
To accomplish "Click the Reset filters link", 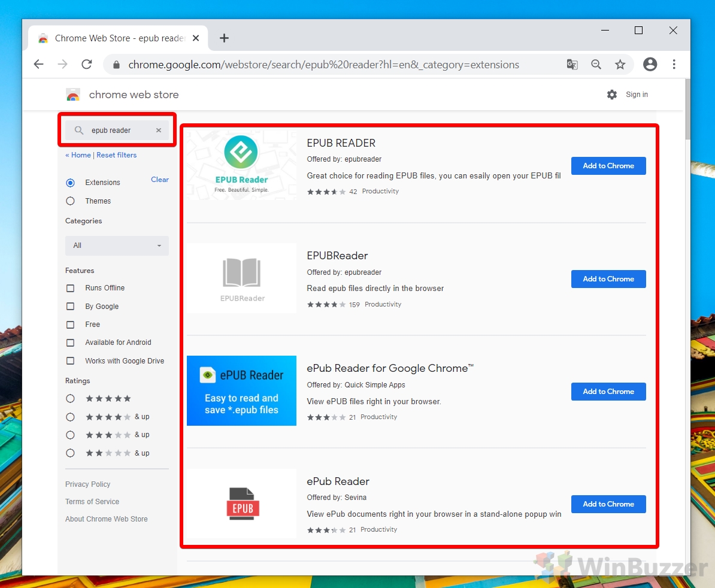I will pos(116,155).
